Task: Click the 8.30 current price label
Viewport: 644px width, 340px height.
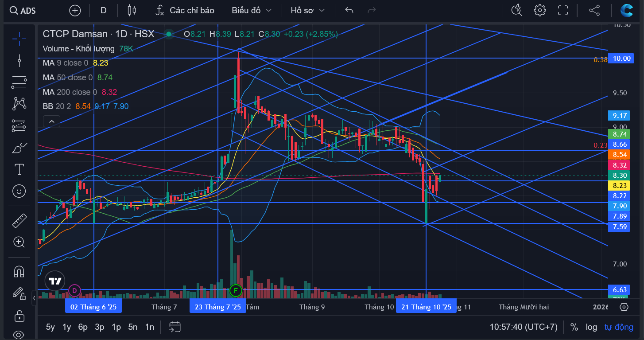Action: [x=619, y=176]
